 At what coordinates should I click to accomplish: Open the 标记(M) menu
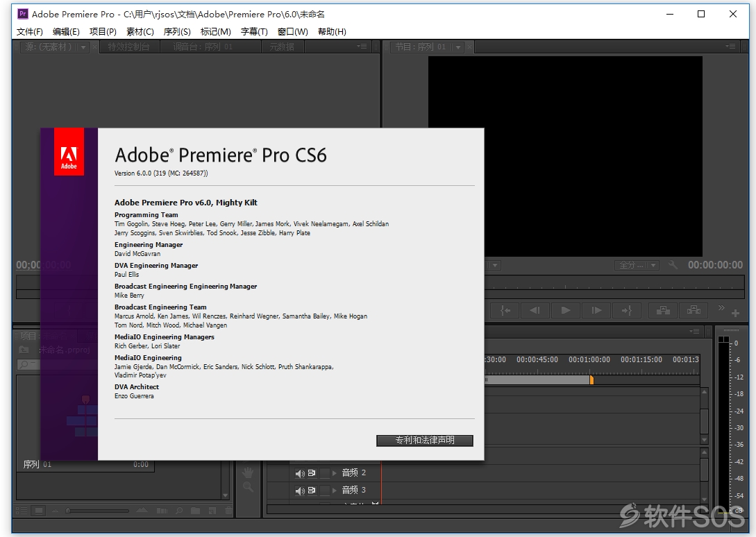pyautogui.click(x=215, y=32)
